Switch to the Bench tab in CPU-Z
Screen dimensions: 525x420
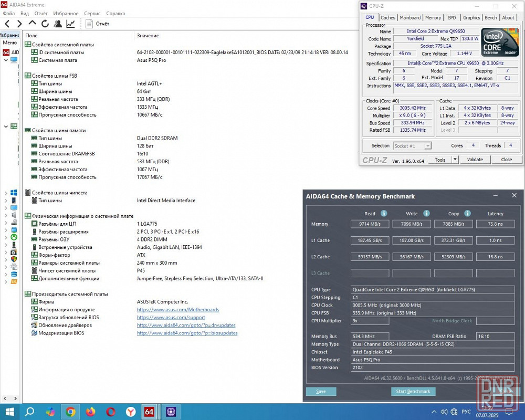490,18
